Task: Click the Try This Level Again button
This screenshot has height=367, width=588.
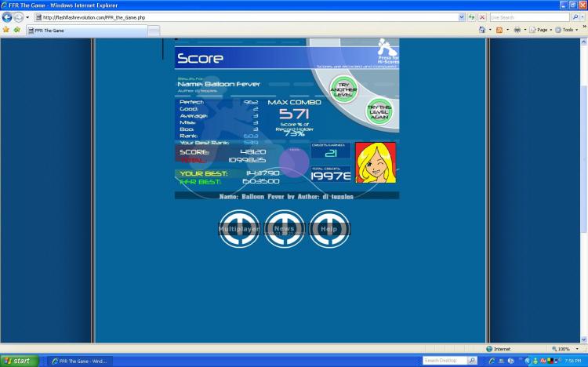Action: [379, 113]
